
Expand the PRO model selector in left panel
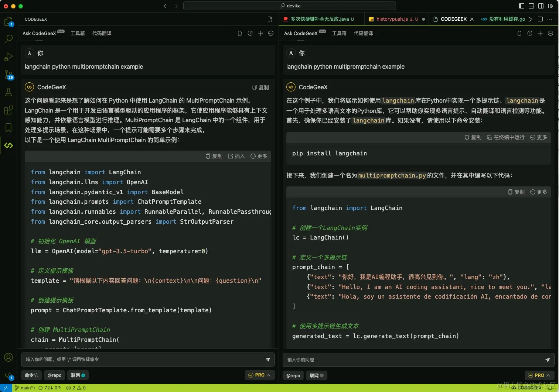coord(260,375)
